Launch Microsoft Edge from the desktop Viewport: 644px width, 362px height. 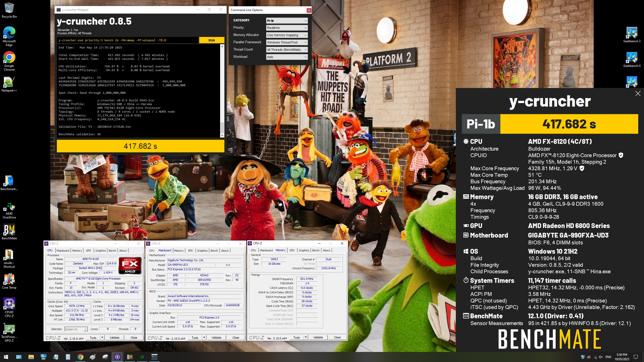tap(9, 36)
